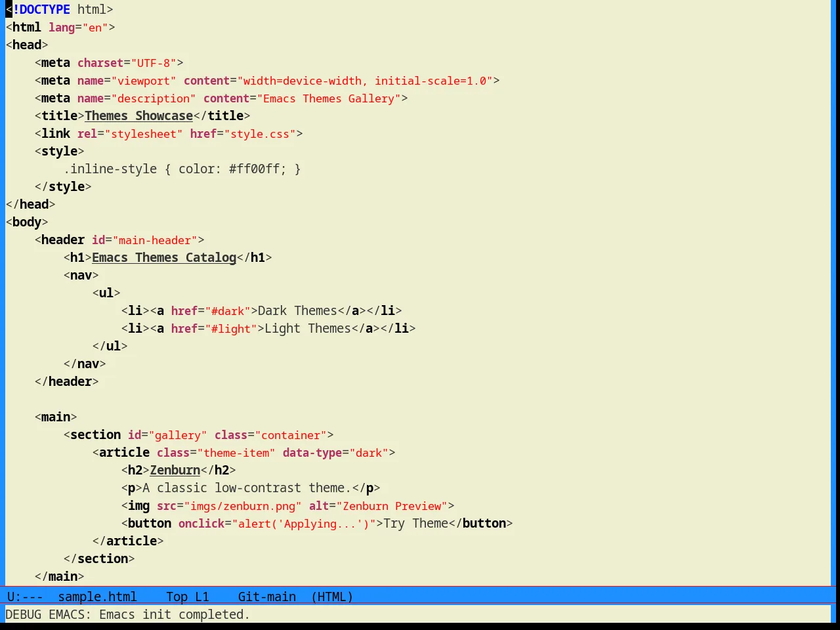Click the opening <main> tag
The width and height of the screenshot is (840, 630).
[56, 417]
